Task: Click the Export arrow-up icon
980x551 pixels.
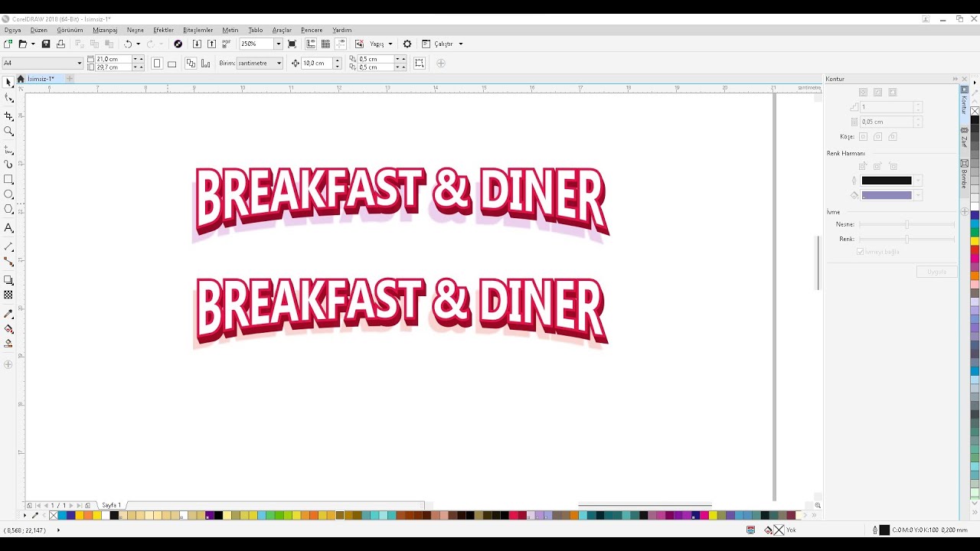Action: click(x=212, y=44)
